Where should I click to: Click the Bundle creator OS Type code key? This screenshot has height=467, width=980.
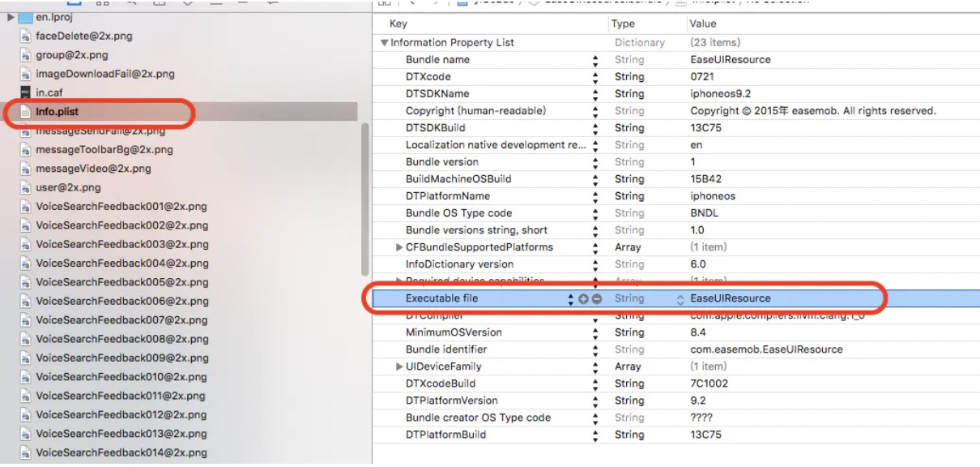pyautogui.click(x=478, y=418)
